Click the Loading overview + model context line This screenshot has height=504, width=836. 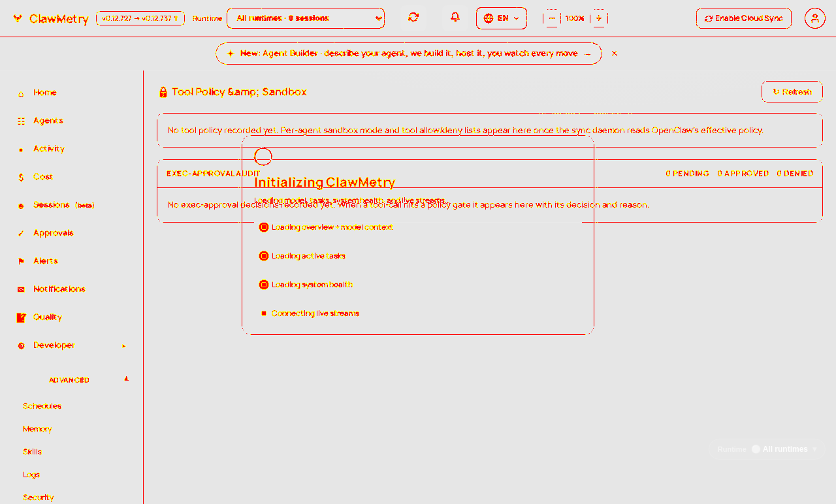[332, 227]
